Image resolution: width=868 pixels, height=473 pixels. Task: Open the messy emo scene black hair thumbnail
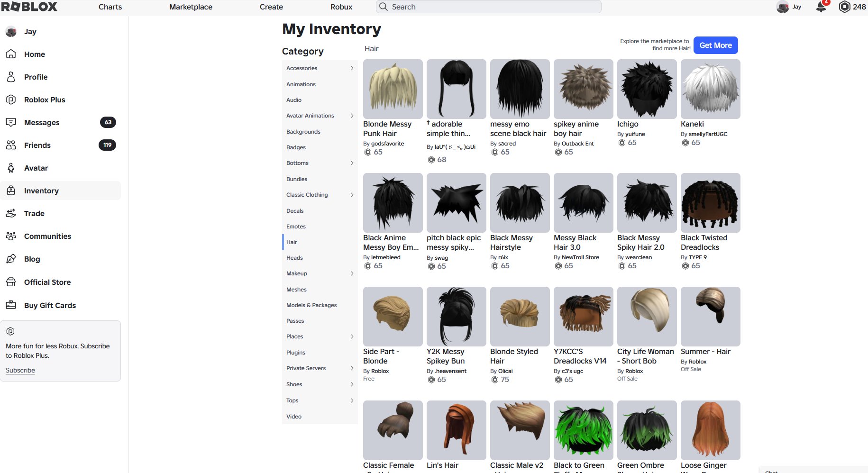pos(520,89)
